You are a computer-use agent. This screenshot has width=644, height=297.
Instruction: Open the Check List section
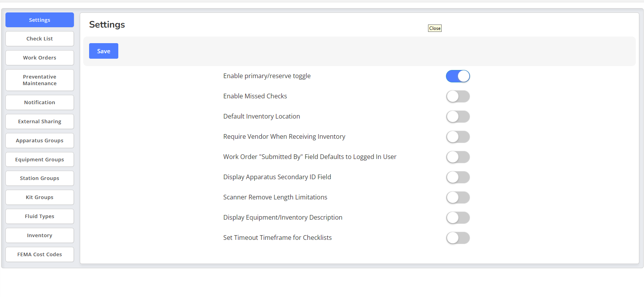pyautogui.click(x=40, y=39)
